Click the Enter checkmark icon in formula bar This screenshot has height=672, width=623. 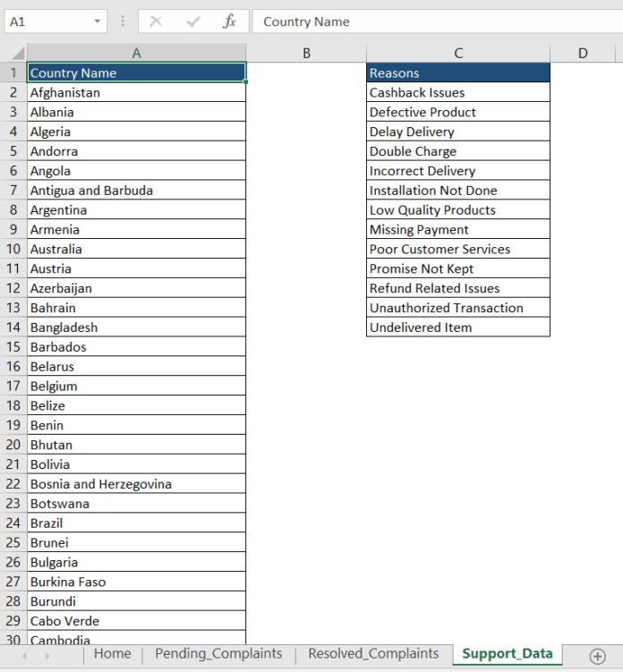click(x=193, y=21)
